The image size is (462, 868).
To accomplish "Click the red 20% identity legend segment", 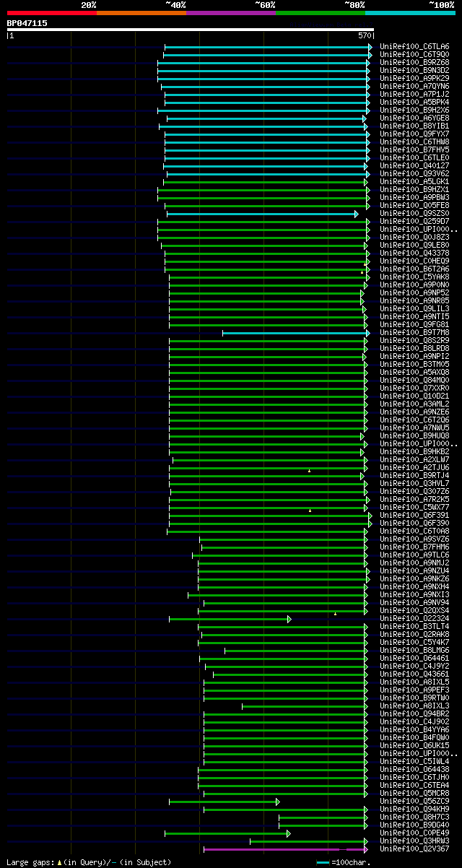I will pyautogui.click(x=52, y=12).
